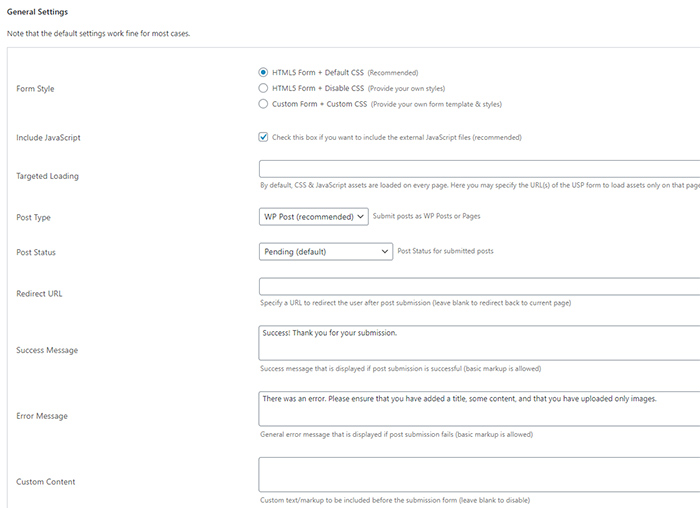Viewport: 700px width, 508px height.
Task: Click inside the Success Message textarea
Action: pos(479,343)
